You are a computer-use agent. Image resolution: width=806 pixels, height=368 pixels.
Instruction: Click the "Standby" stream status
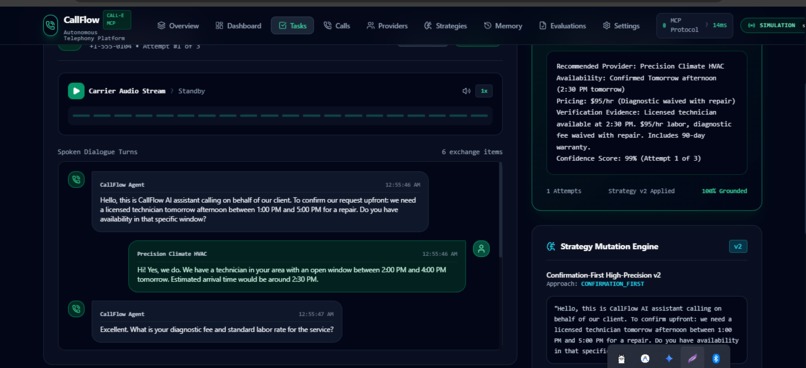(x=192, y=91)
